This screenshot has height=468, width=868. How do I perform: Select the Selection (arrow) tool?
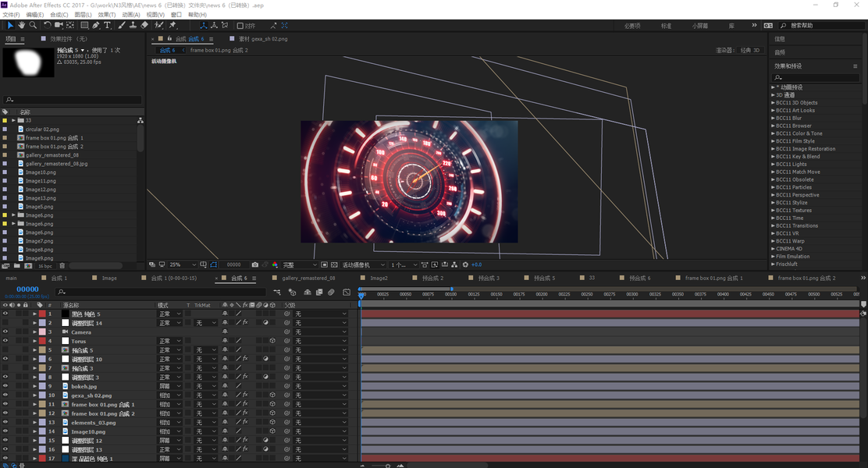10,26
